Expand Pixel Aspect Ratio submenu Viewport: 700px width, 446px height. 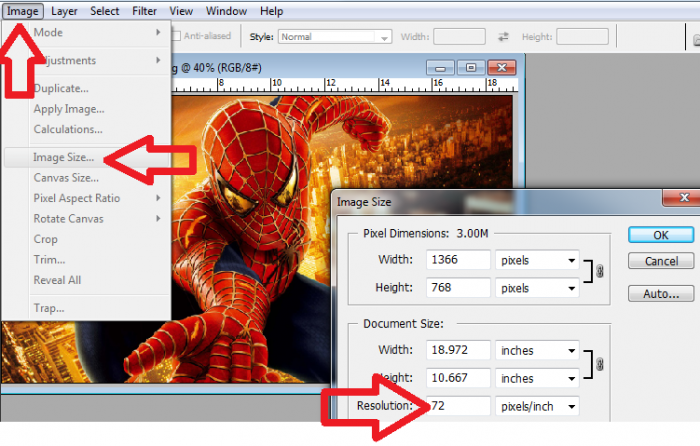pos(87,198)
